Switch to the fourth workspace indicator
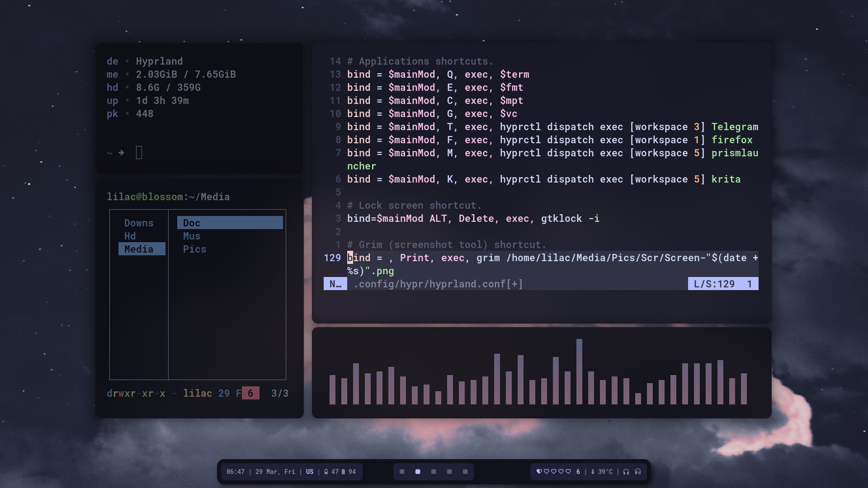Viewport: 868px width, 488px height. 449,472
